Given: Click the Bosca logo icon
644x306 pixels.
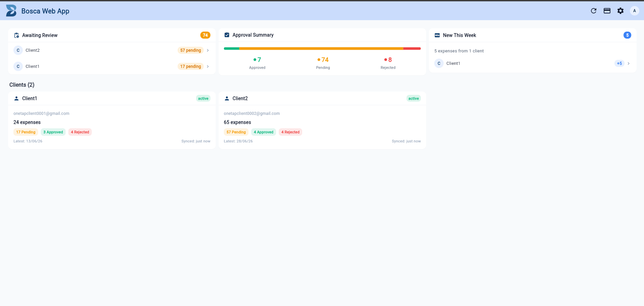Looking at the screenshot, I should tap(11, 11).
